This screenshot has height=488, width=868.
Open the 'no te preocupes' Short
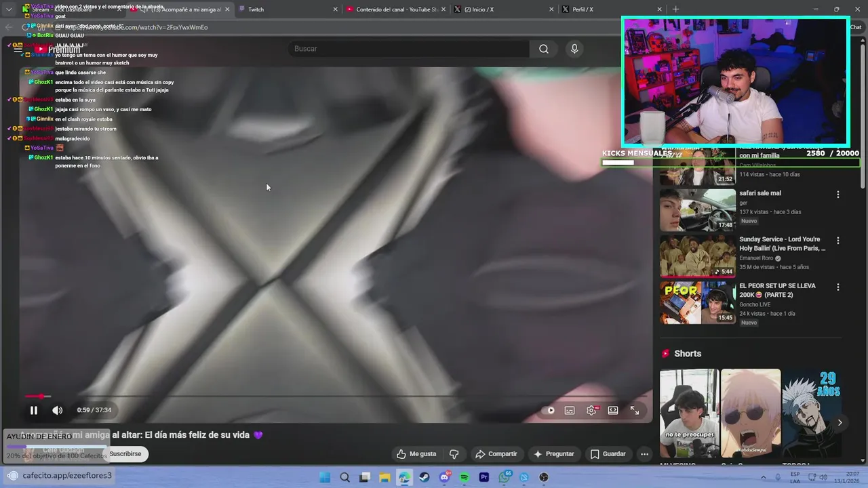tap(690, 413)
